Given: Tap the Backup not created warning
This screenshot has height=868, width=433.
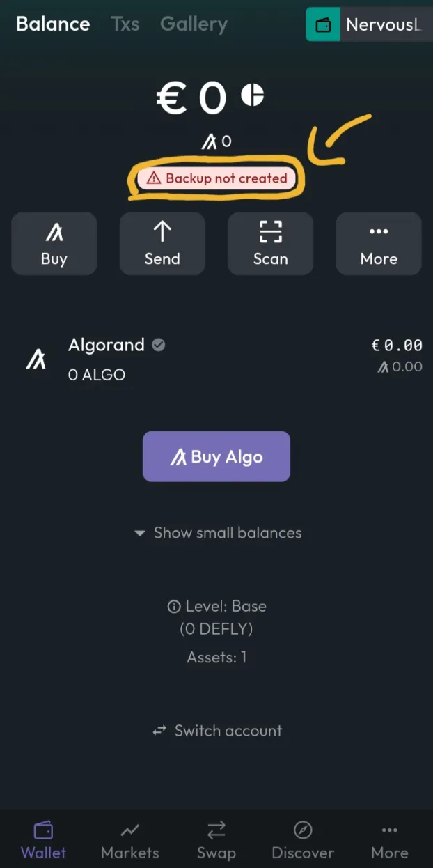Looking at the screenshot, I should pos(216,178).
